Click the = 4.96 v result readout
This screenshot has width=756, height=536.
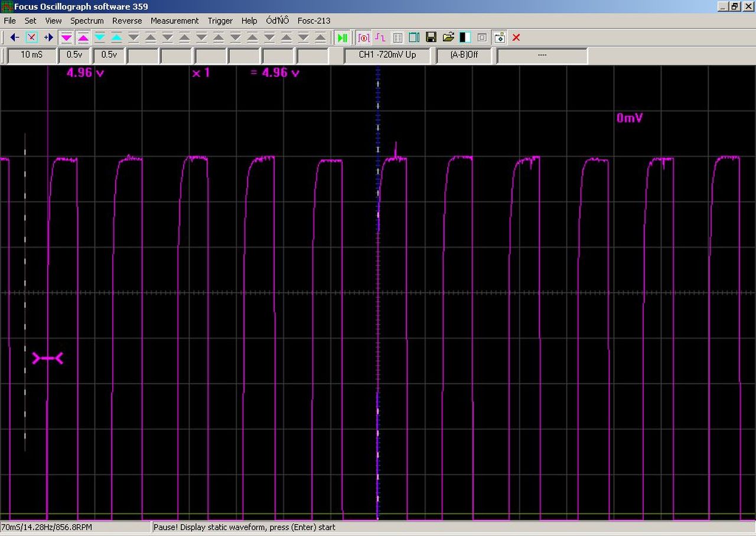point(275,73)
